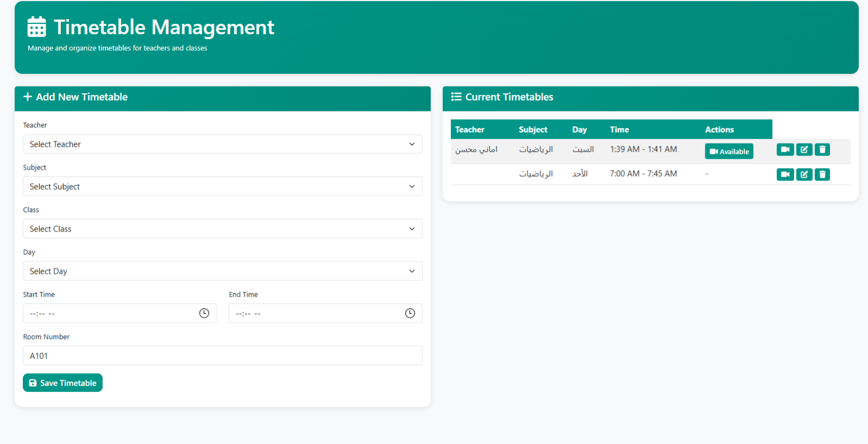Click the calendar icon beside Timetable Management
Screen dimensions: 868x444
[x=37, y=27]
